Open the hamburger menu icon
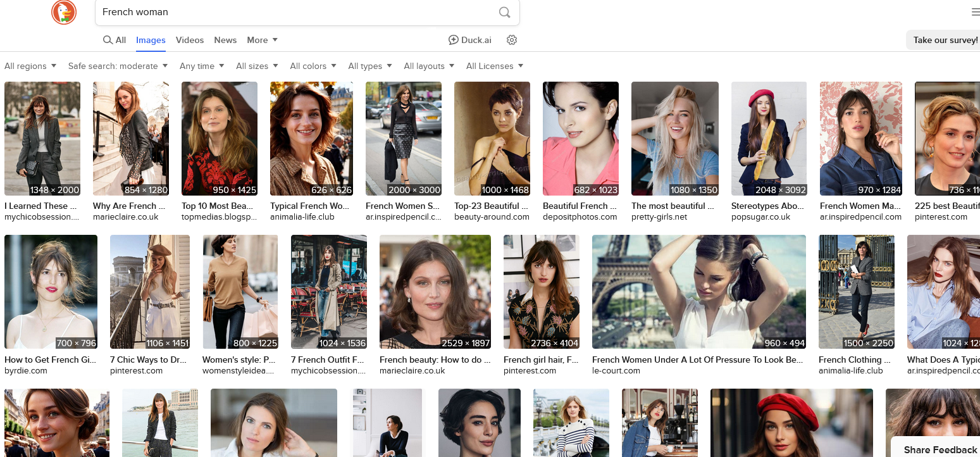The height and width of the screenshot is (457, 980). click(x=975, y=12)
